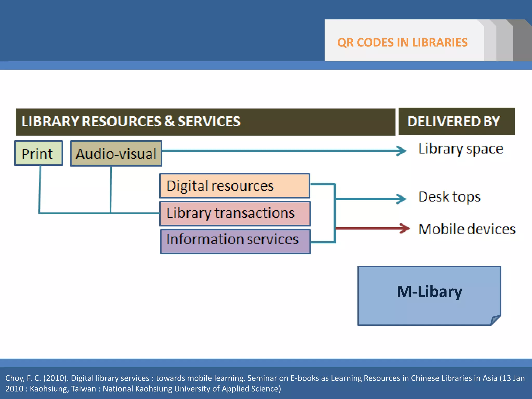532x399 pixels.
Task: Click the M-Libary note shape
Action: pos(429,295)
